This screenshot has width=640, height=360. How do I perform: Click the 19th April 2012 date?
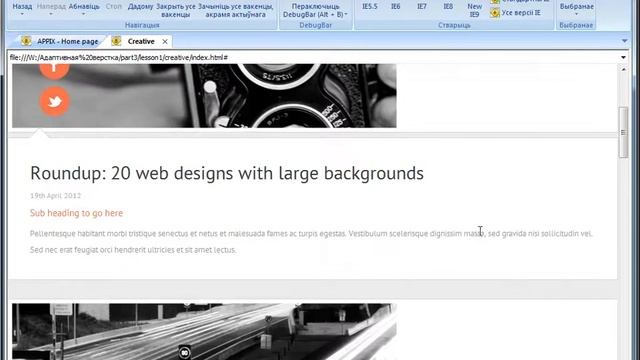tap(56, 196)
